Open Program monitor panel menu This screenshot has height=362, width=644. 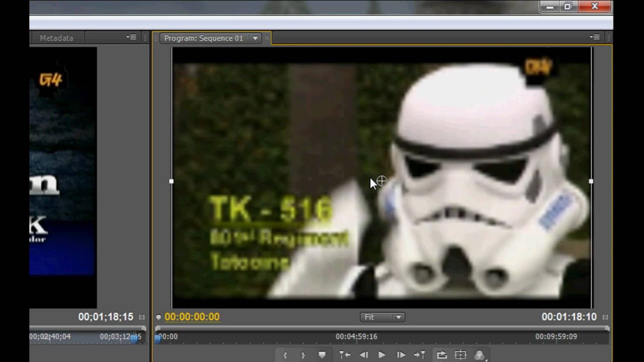(595, 37)
